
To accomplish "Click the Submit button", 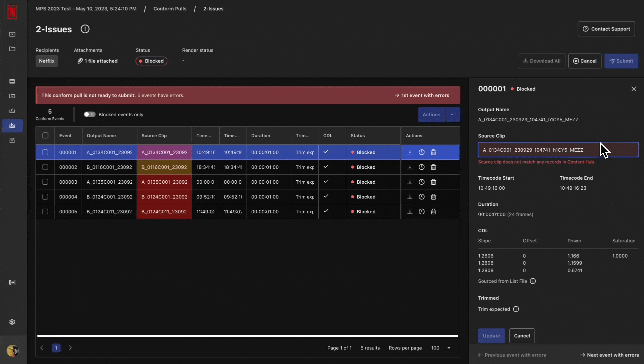I will pos(621,61).
